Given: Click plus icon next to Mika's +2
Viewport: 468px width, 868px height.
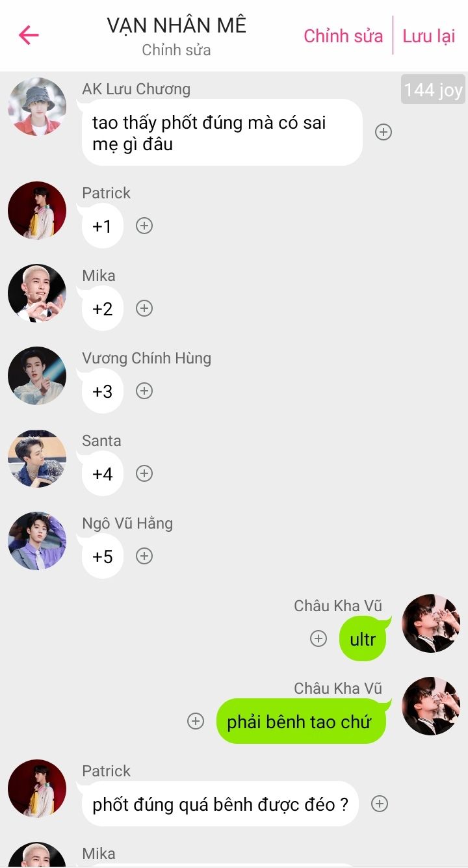Looking at the screenshot, I should (144, 308).
